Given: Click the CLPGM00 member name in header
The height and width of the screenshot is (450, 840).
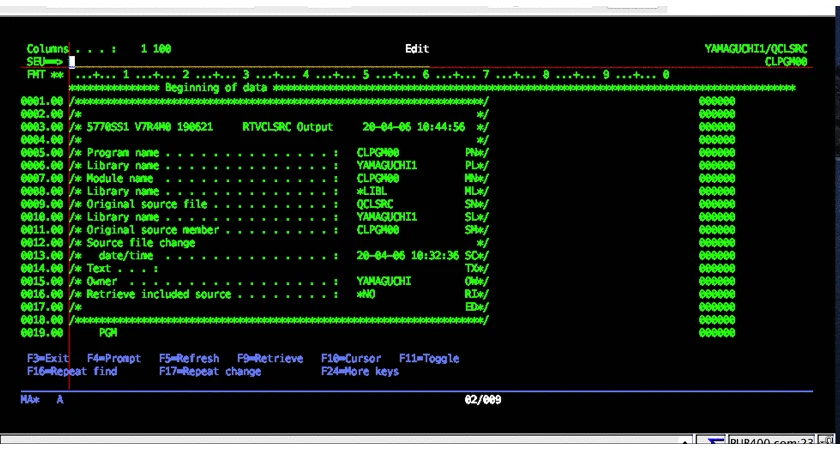Looking at the screenshot, I should pyautogui.click(x=786, y=62).
